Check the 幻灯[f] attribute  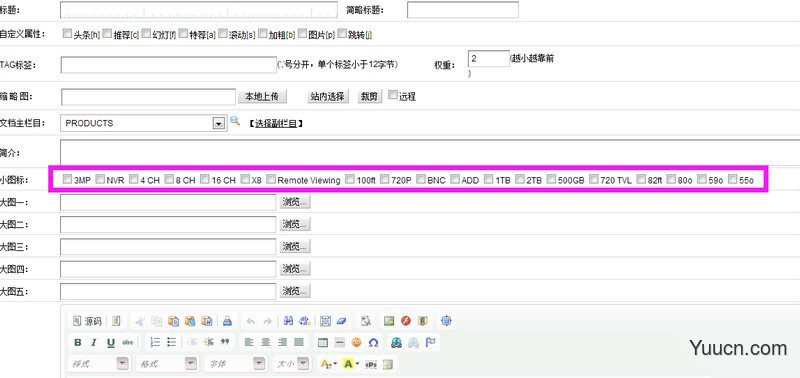[146, 34]
